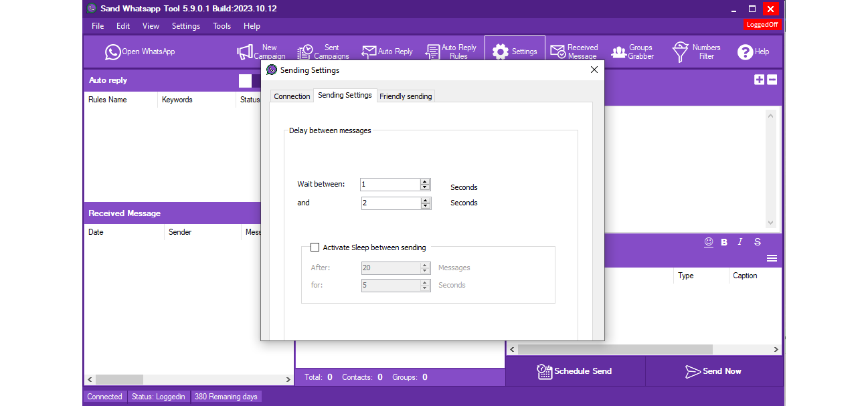Click the Sender column header
This screenshot has height=406, width=868.
[203, 232]
